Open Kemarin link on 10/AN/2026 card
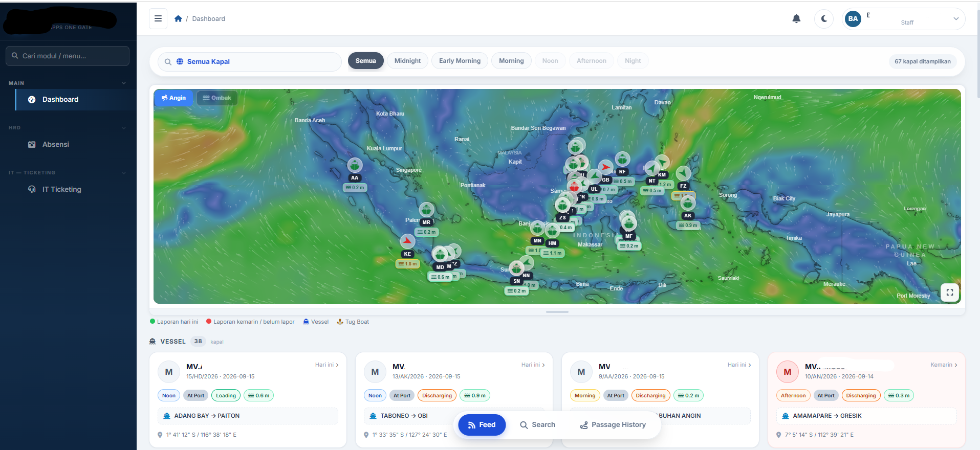The image size is (980, 450). [x=944, y=365]
